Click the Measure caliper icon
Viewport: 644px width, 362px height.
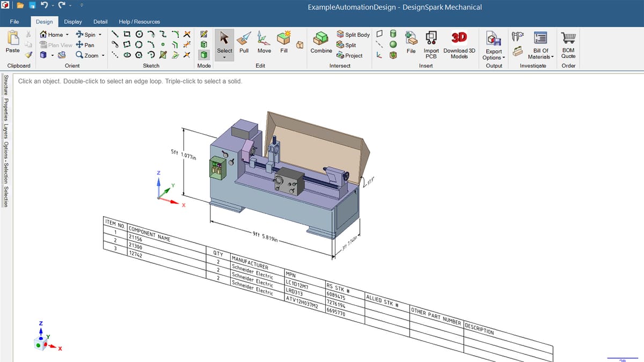pos(517,36)
